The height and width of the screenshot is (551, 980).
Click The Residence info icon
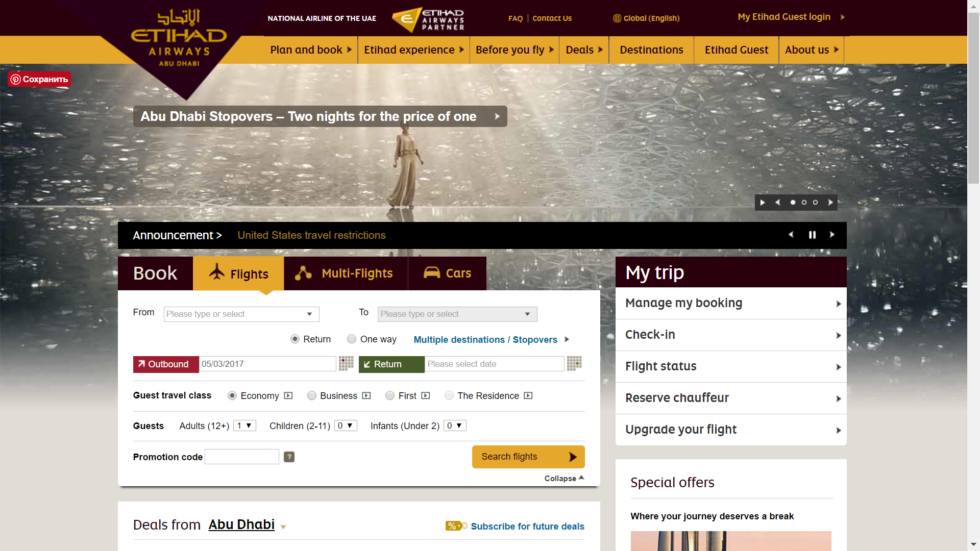528,395
